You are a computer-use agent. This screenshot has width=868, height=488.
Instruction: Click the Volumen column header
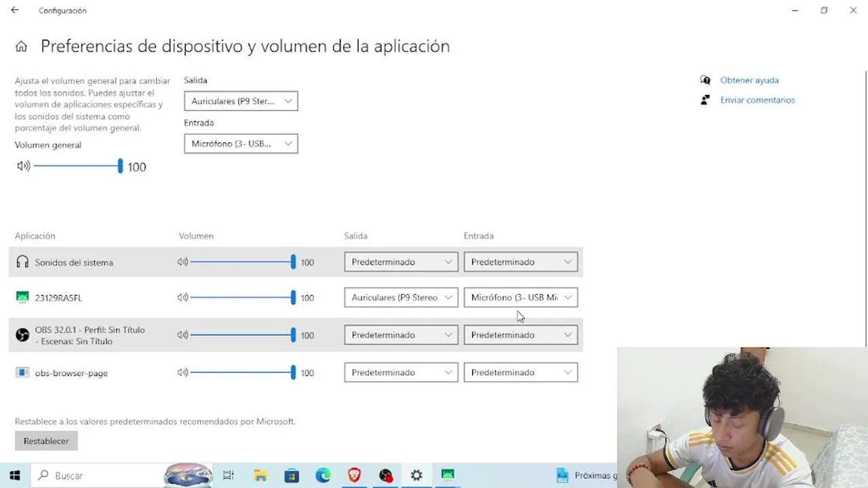(x=196, y=236)
